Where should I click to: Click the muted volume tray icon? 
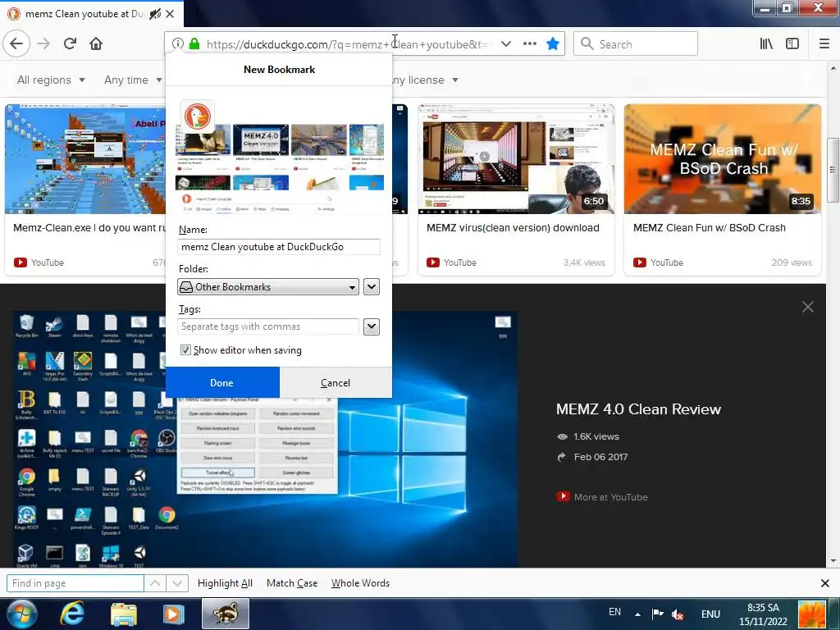[678, 614]
